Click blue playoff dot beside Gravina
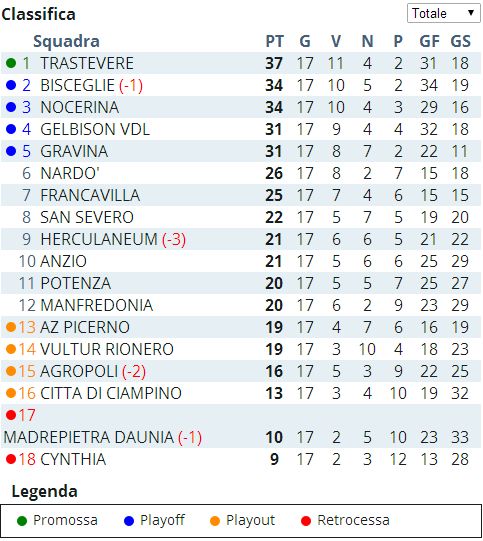 pos(11,151)
